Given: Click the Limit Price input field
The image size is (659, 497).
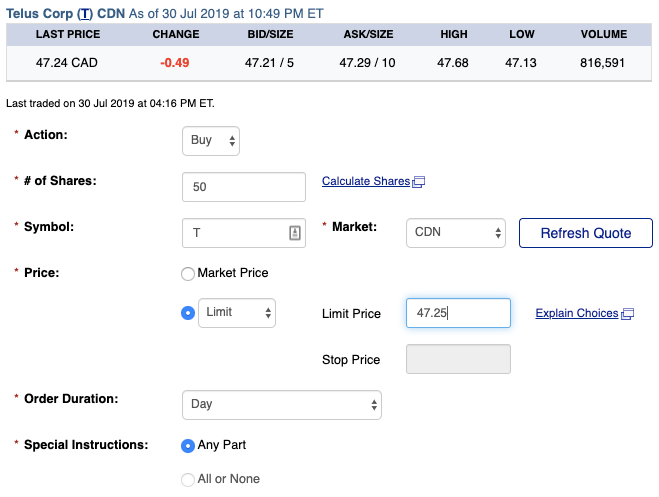Looking at the screenshot, I should point(458,313).
